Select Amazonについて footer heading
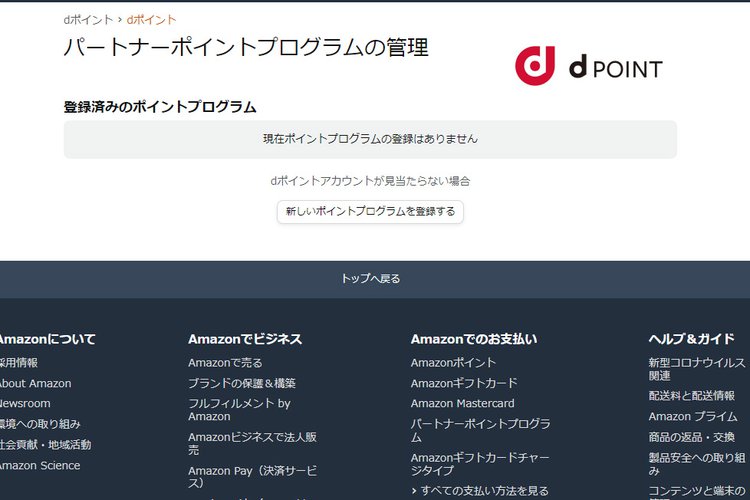 point(48,339)
